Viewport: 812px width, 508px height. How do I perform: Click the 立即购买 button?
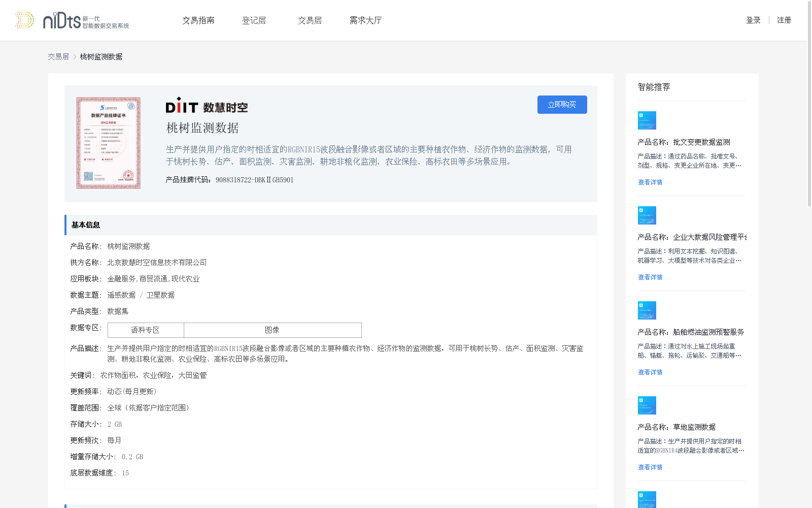pyautogui.click(x=562, y=105)
